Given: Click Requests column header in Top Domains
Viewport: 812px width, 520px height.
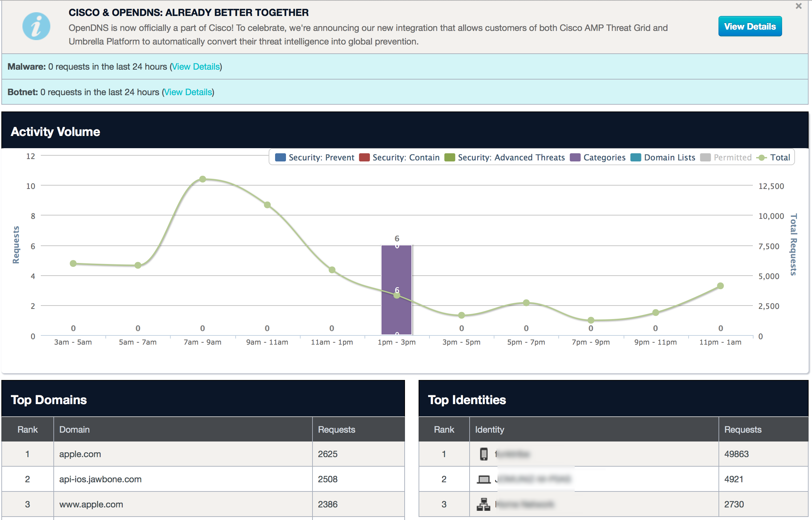Looking at the screenshot, I should (336, 430).
